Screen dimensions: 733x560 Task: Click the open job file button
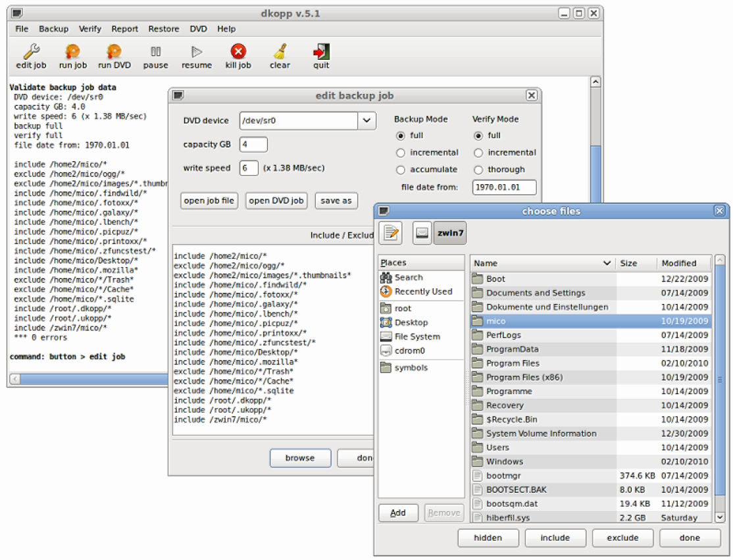[x=209, y=201]
